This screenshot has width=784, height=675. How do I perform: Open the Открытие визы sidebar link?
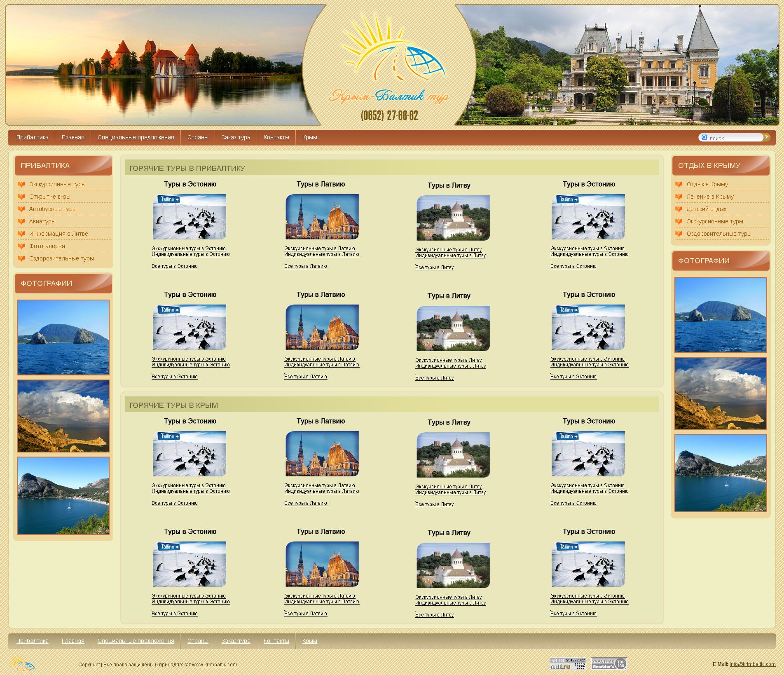tap(50, 197)
